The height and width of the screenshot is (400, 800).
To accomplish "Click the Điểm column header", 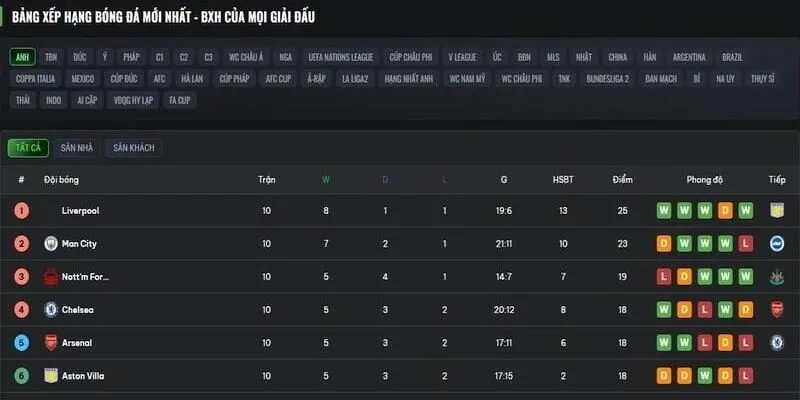I will [623, 180].
